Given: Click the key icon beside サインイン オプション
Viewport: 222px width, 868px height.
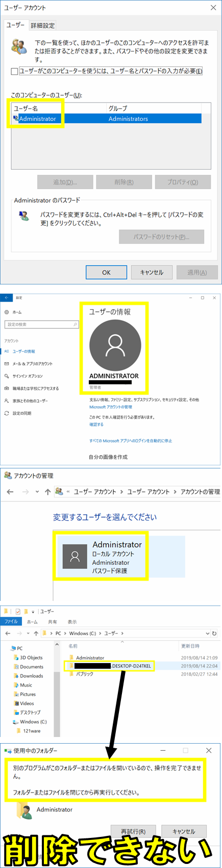Looking at the screenshot, I should (7, 376).
